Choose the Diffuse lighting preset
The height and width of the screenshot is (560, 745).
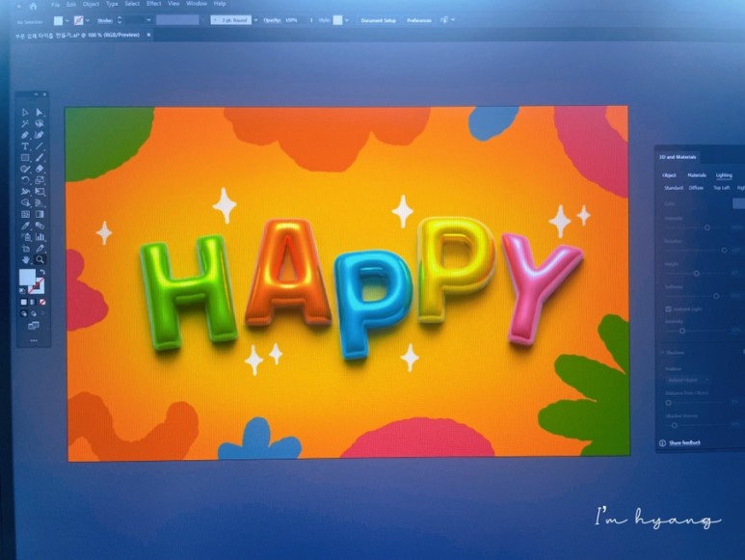click(x=696, y=188)
